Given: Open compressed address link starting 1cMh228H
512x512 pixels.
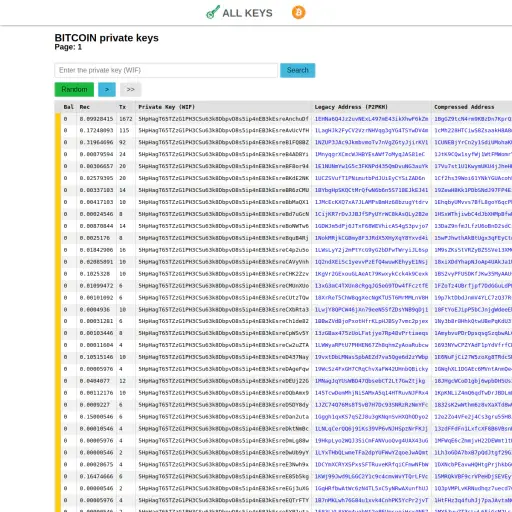Looking at the screenshot, I should (x=473, y=130).
